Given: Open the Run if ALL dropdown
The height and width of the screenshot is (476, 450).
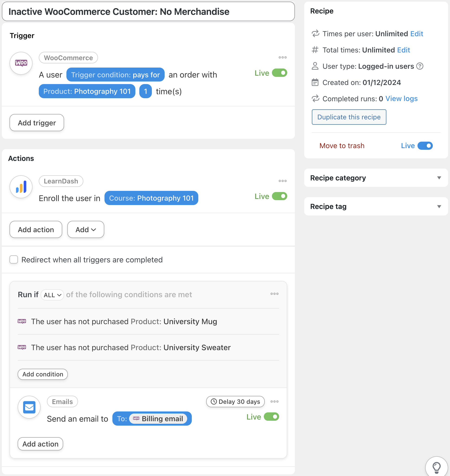Looking at the screenshot, I should coord(52,295).
